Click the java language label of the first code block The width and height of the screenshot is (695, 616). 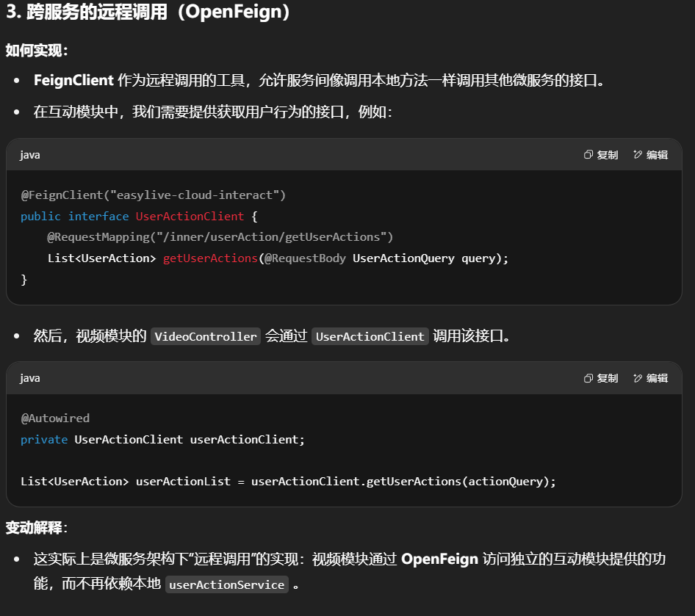pyautogui.click(x=30, y=155)
